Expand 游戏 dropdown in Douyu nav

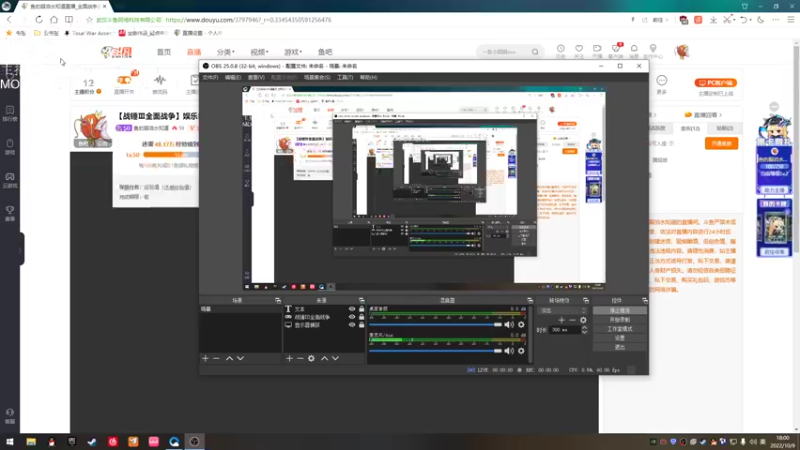[x=293, y=52]
